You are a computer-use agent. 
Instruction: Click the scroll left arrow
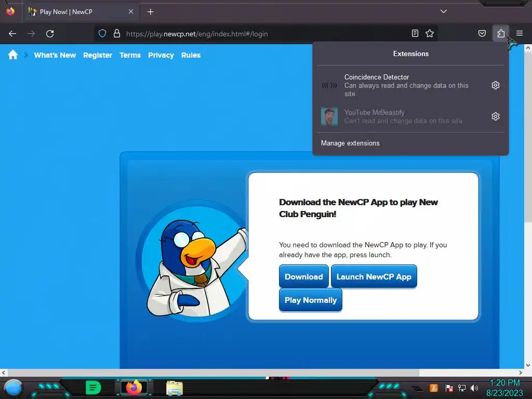[4, 373]
